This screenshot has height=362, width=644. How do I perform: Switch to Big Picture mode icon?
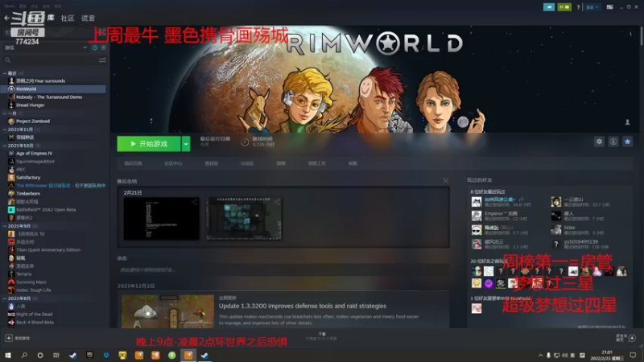point(610,7)
